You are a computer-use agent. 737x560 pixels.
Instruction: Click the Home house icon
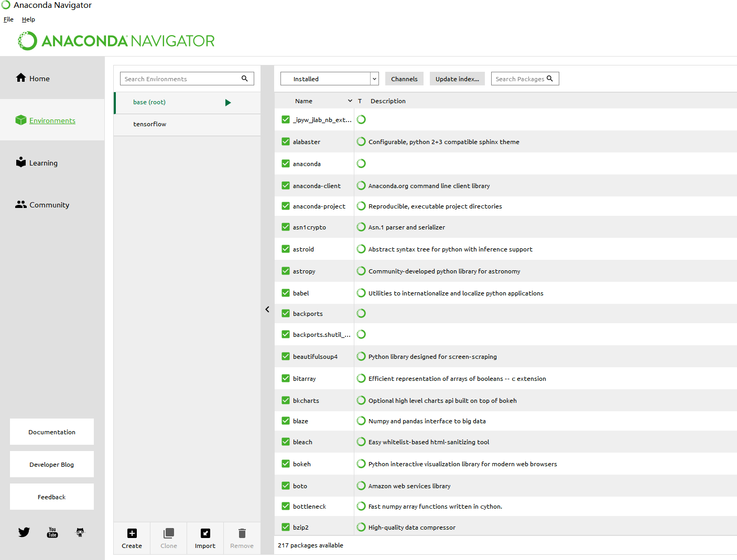tap(21, 78)
